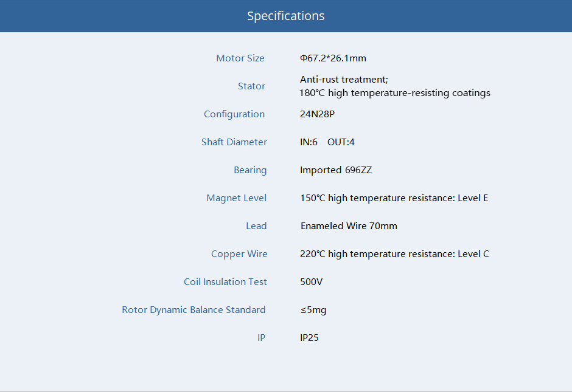Select the Stator label
572x392 pixels.
251,86
